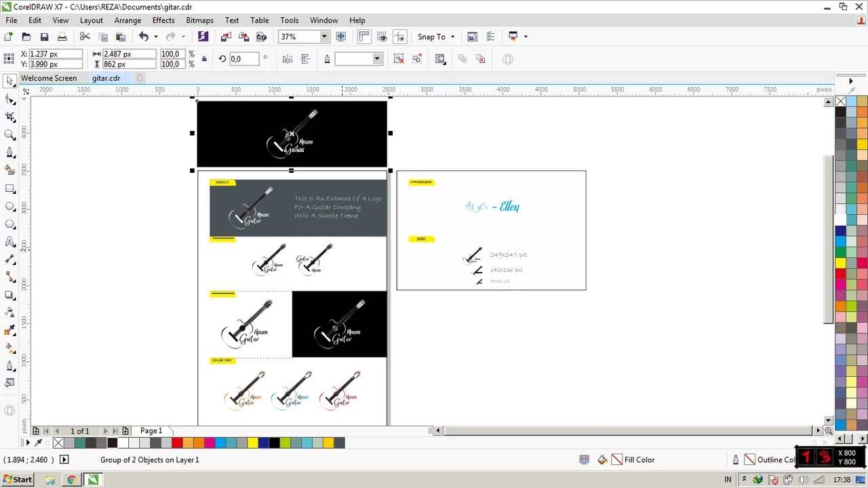Open the Effects menu
This screenshot has width=868, height=488.
point(163,20)
